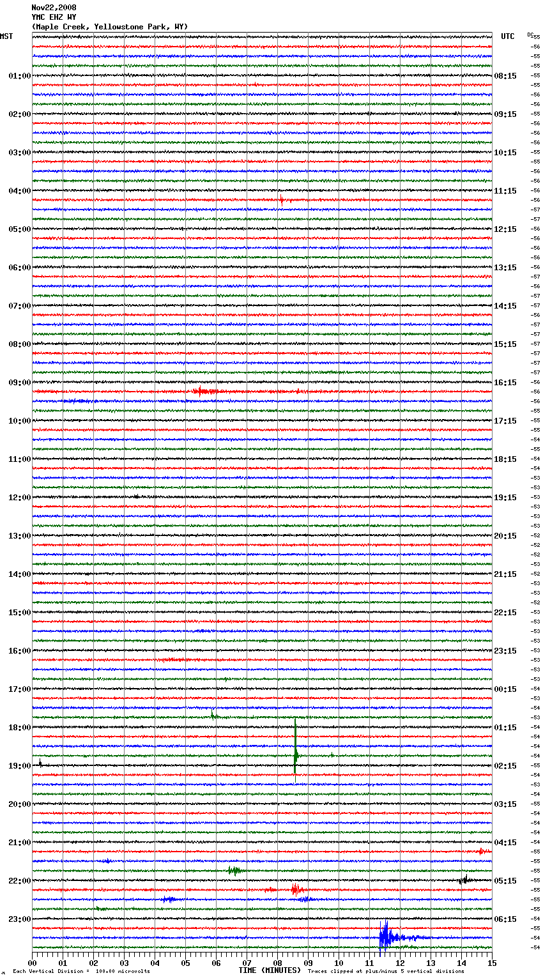Click the DC offset column header

coord(530,34)
